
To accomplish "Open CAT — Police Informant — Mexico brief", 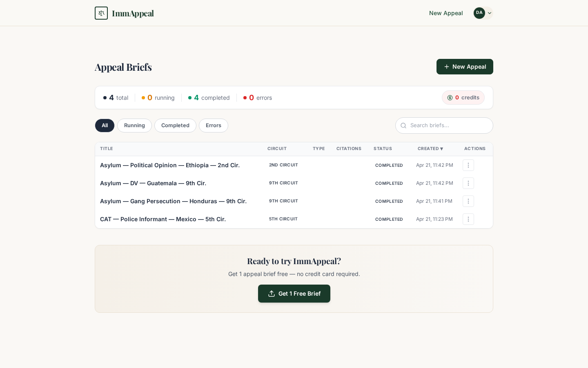I will click(x=163, y=219).
